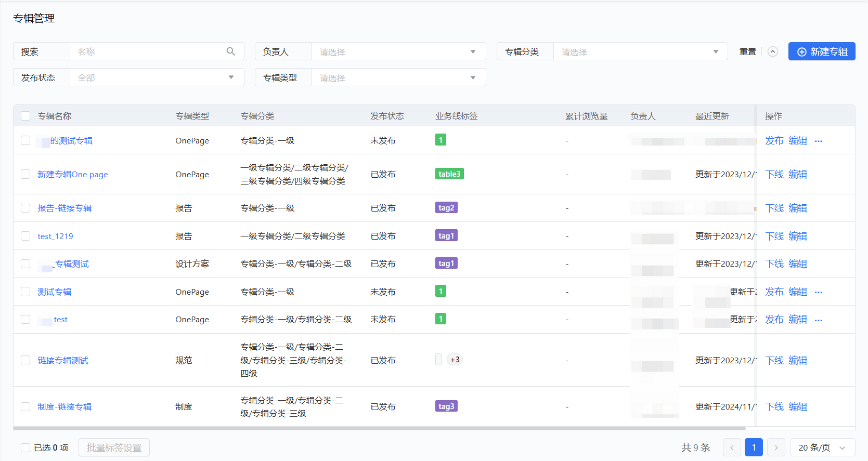Click 下线 for 新建专辑One page row

coord(774,174)
